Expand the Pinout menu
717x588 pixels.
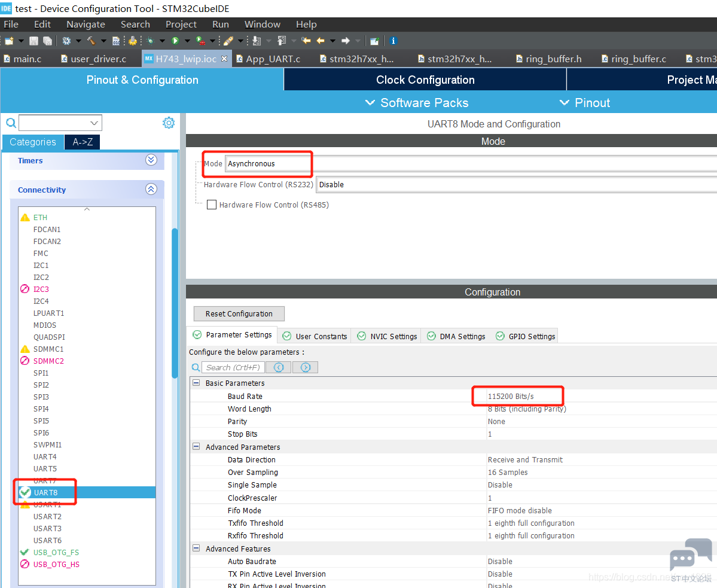click(x=585, y=103)
